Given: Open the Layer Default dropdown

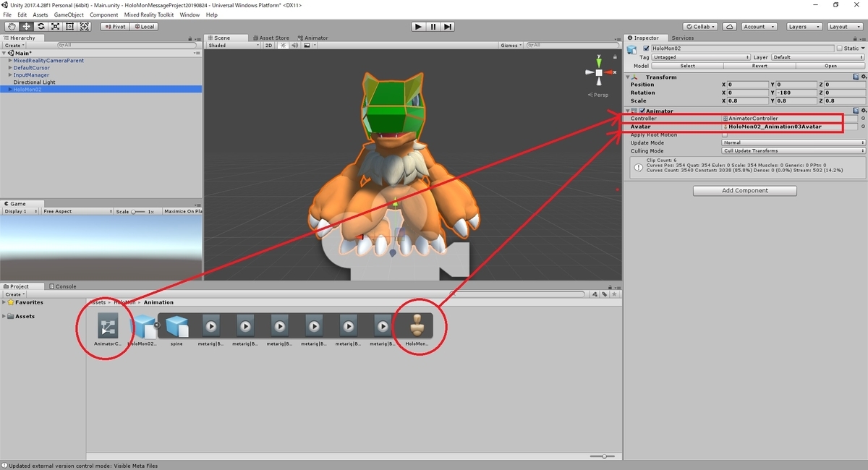Looking at the screenshot, I should [818, 57].
